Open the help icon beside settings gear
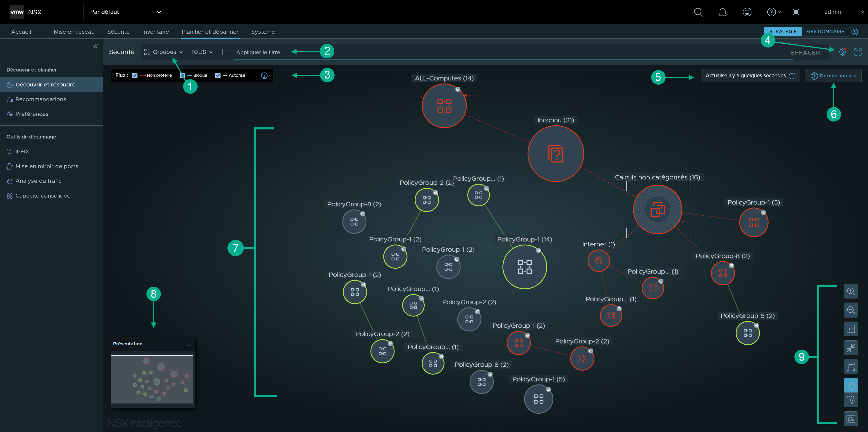Image resolution: width=868 pixels, height=432 pixels. 858,52
